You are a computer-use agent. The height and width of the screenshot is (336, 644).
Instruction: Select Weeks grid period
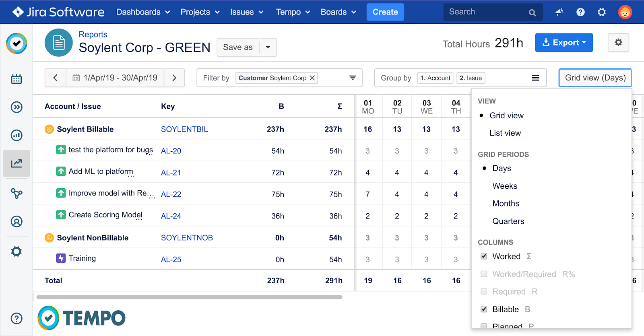505,186
